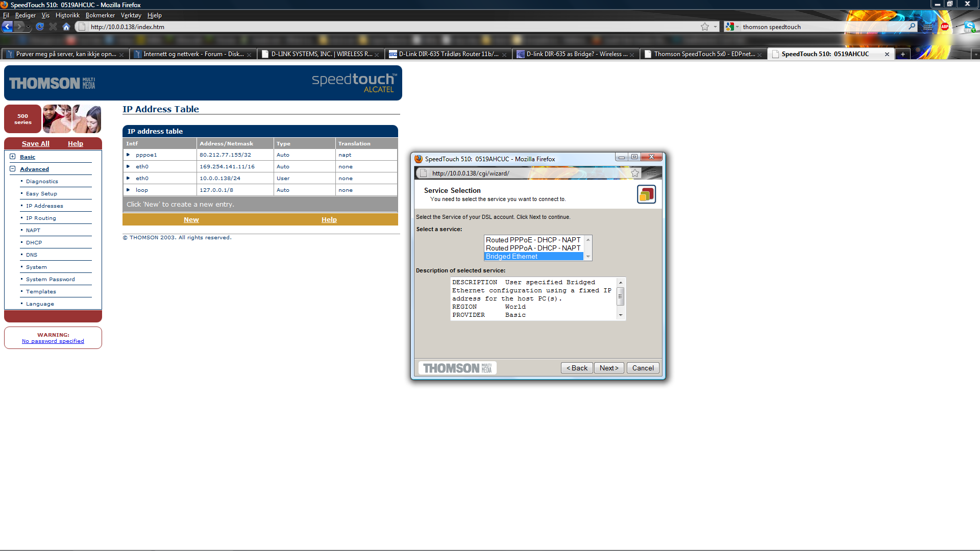
Task: Close the 'Internett og nettverk' tab
Action: [249, 55]
